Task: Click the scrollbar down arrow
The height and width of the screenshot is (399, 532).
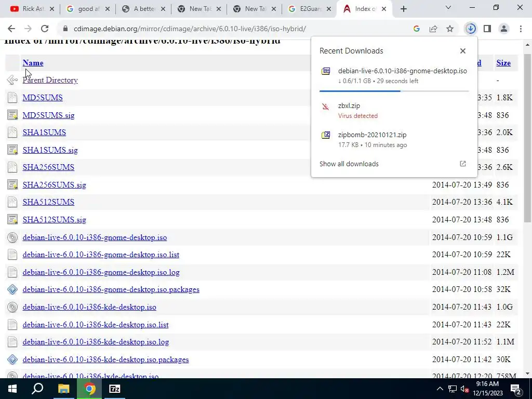Action: (x=528, y=374)
